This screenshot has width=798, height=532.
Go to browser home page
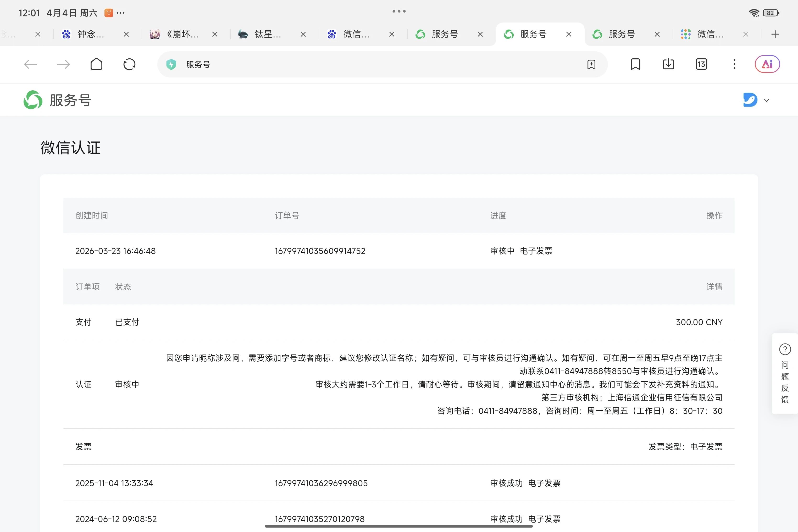[96, 64]
